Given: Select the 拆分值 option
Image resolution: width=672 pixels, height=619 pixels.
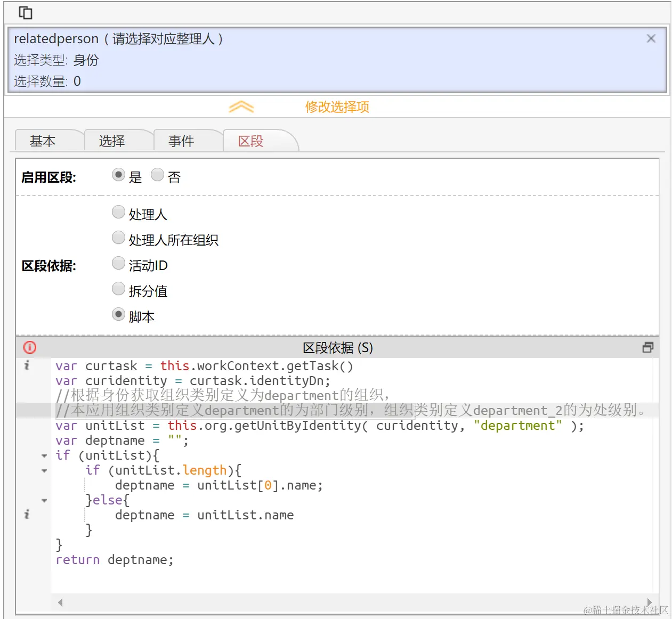Looking at the screenshot, I should (x=118, y=288).
